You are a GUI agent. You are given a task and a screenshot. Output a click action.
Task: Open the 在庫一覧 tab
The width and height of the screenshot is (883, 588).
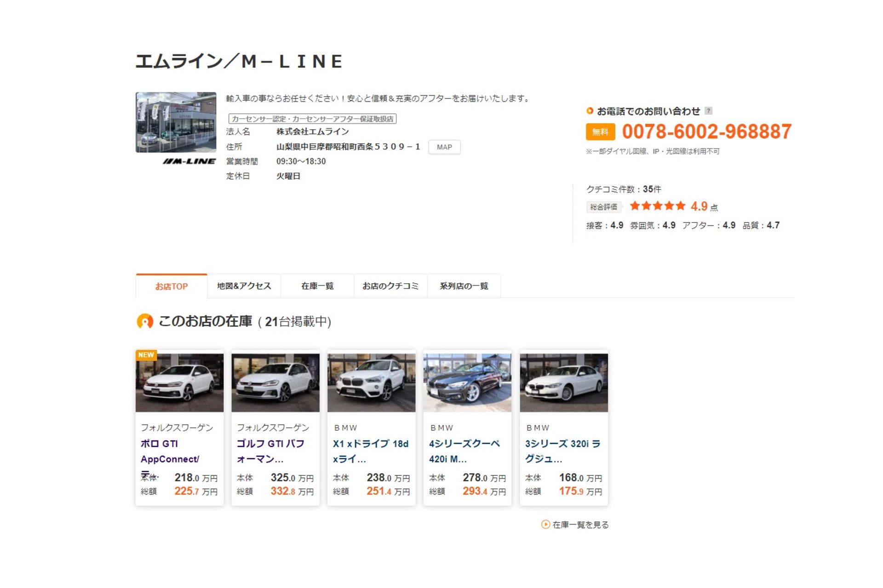point(317,286)
